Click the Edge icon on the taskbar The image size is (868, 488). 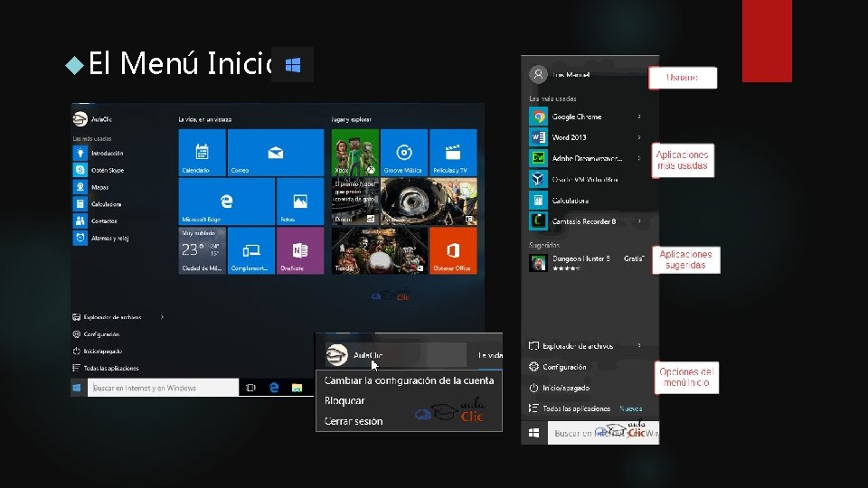[x=273, y=388]
